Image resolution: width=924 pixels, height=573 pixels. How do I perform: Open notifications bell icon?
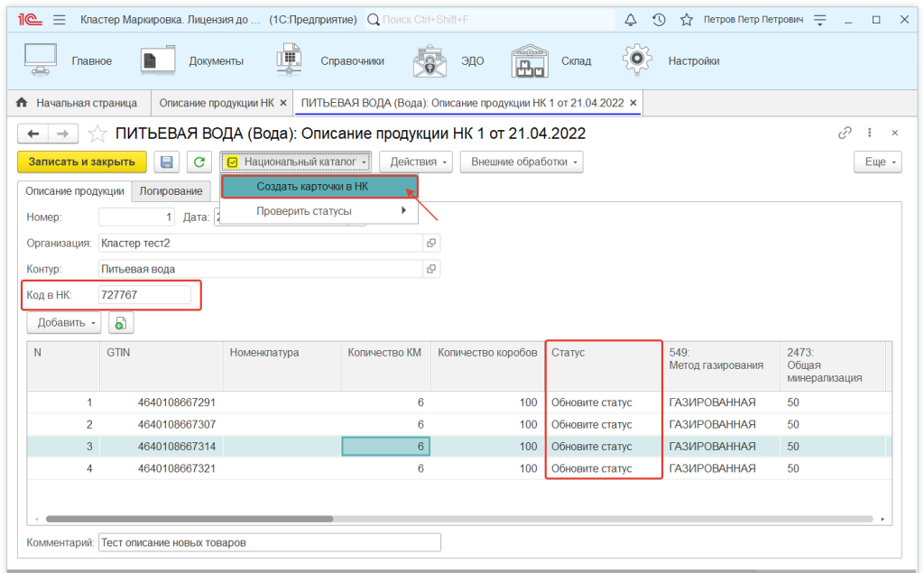(x=631, y=20)
